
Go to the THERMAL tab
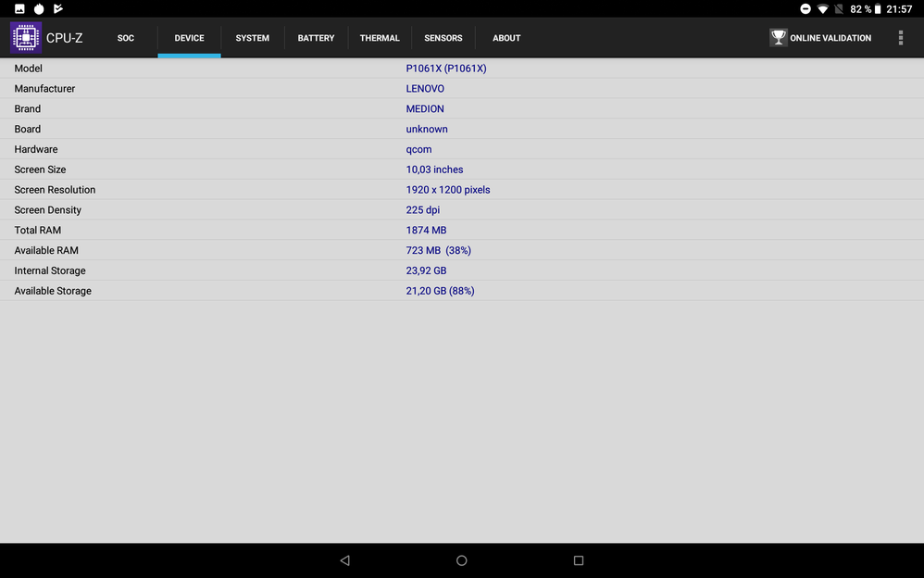pyautogui.click(x=380, y=38)
